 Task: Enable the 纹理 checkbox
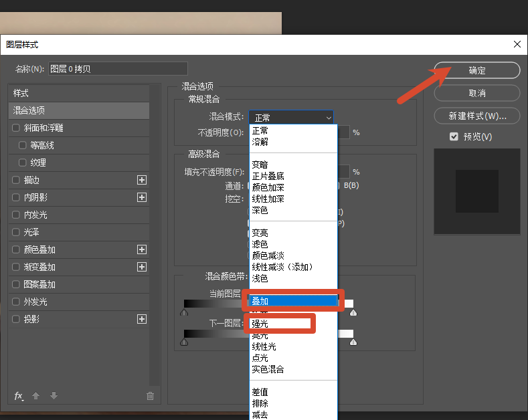pos(23,163)
